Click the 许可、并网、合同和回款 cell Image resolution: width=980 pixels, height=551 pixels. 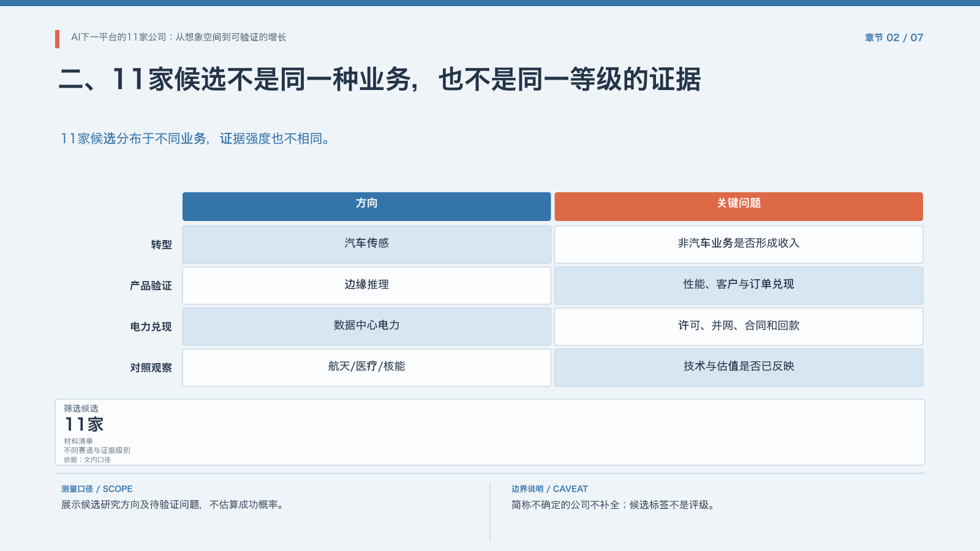point(739,326)
